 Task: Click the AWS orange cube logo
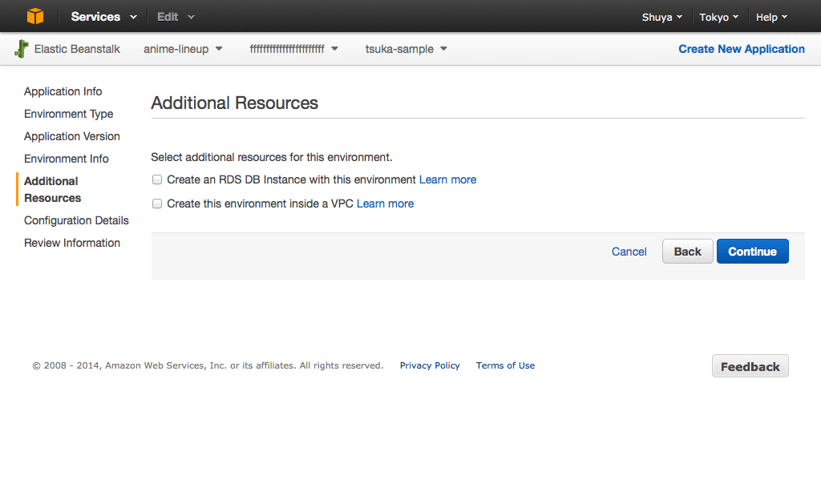click(34, 16)
